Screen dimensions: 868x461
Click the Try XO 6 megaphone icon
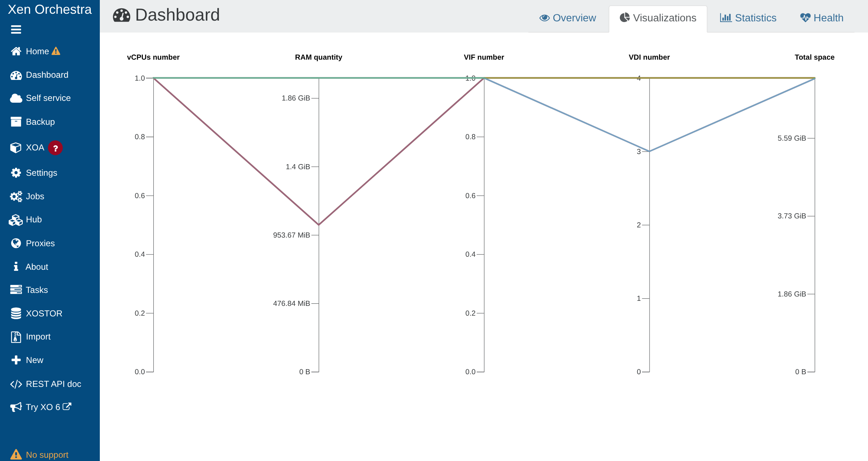click(16, 407)
